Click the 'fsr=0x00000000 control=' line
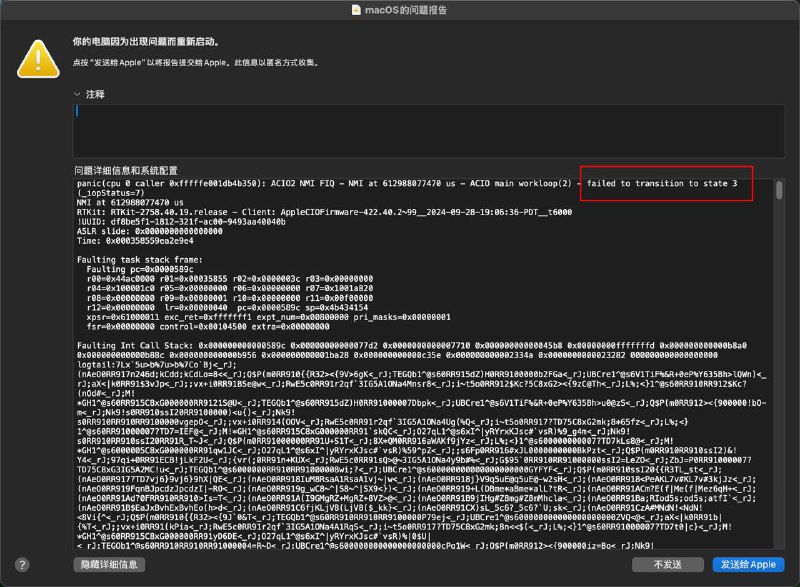800x587 pixels. click(x=208, y=327)
